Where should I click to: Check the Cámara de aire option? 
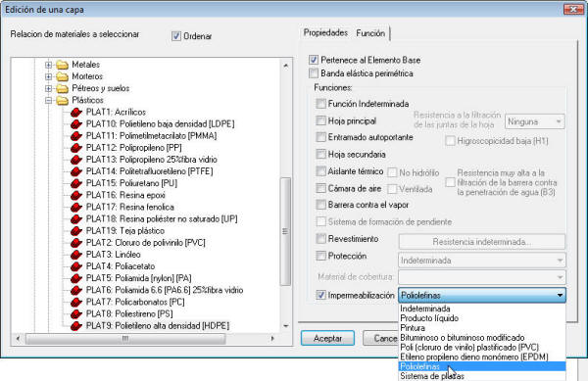tap(320, 188)
